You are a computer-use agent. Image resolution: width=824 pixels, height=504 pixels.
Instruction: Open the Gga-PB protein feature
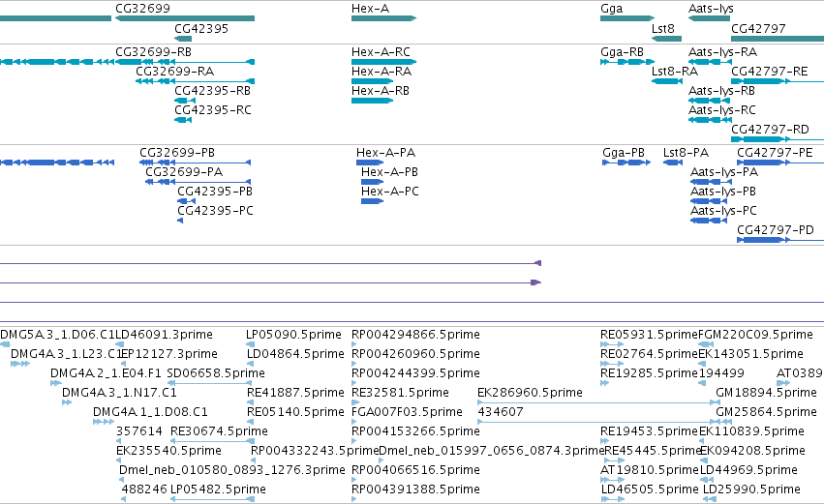tap(624, 153)
